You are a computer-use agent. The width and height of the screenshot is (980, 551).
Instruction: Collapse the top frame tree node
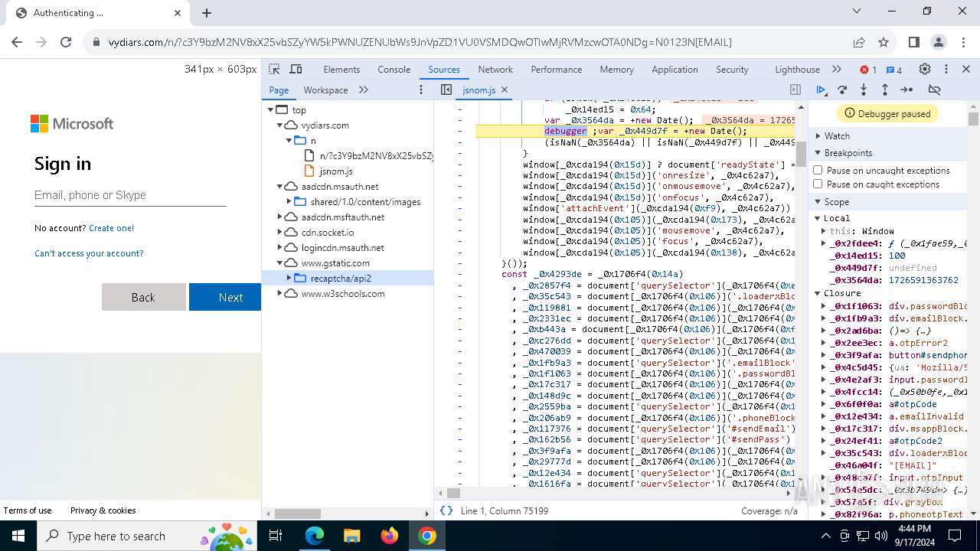pos(271,110)
